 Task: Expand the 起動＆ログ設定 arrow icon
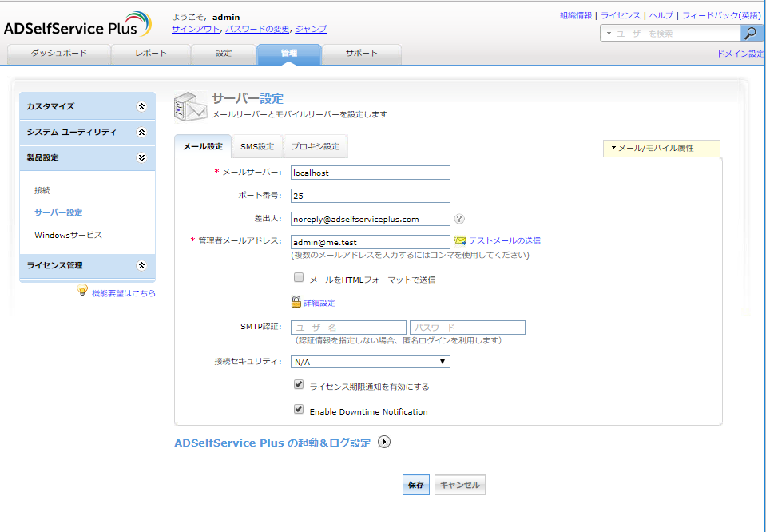click(x=384, y=442)
